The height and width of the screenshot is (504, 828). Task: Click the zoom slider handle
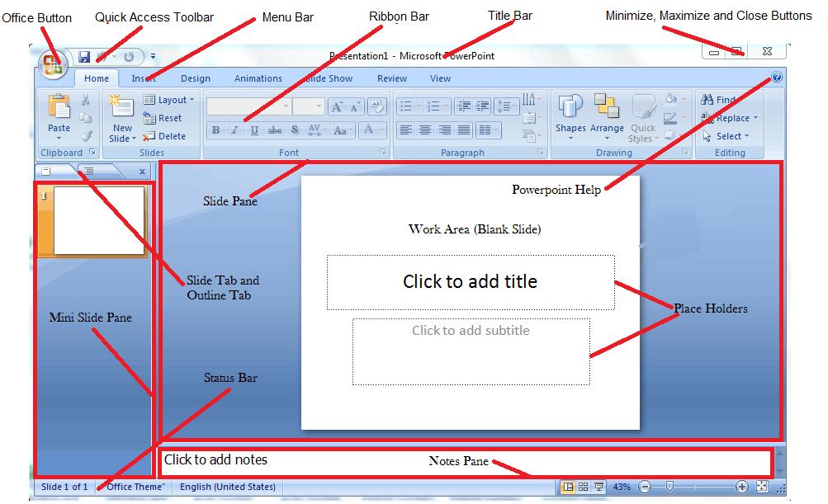tap(669, 486)
